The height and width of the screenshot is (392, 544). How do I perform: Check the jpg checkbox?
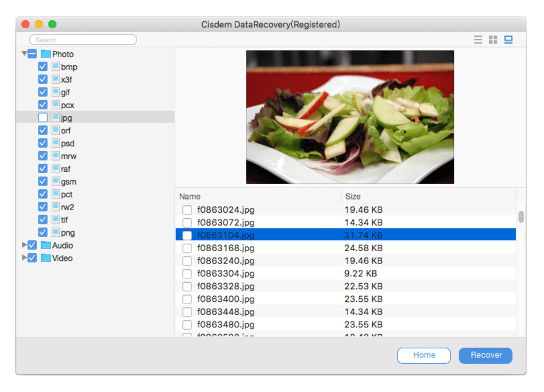point(43,117)
